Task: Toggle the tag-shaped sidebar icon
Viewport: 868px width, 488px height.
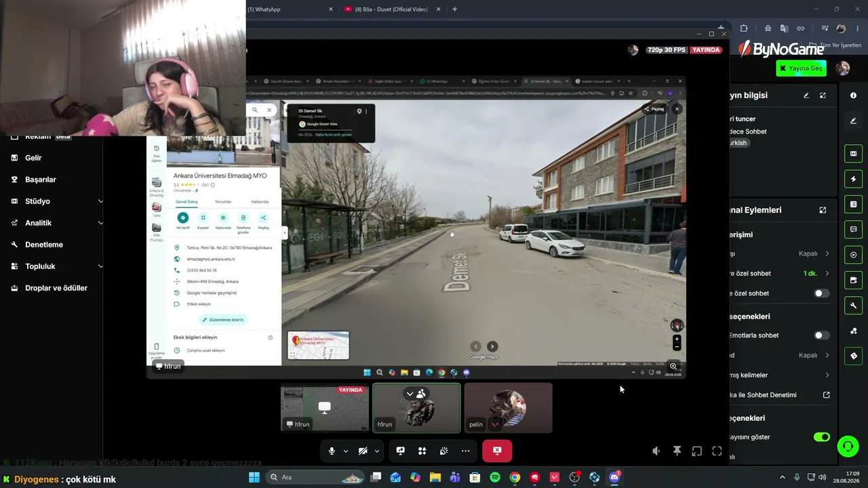Action: point(853,356)
